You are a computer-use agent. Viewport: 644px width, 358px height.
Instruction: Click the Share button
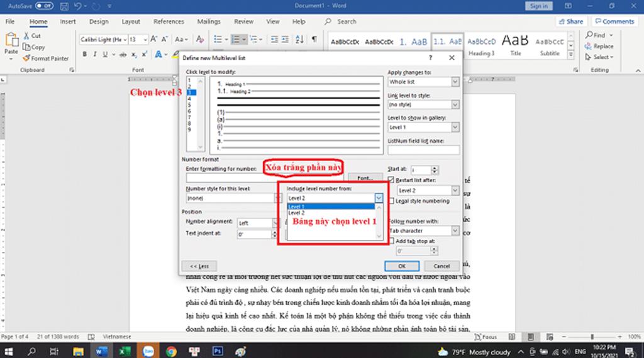[571, 21]
